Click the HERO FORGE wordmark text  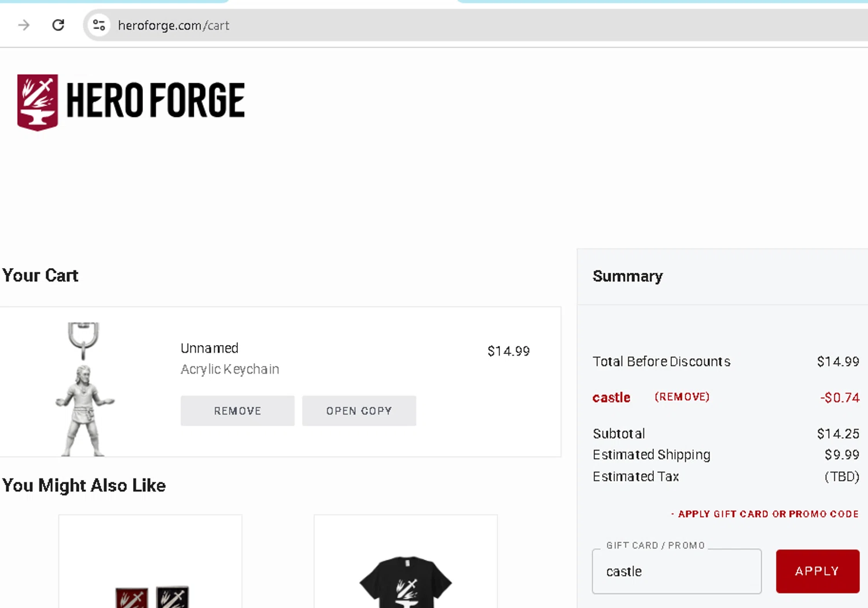click(155, 101)
